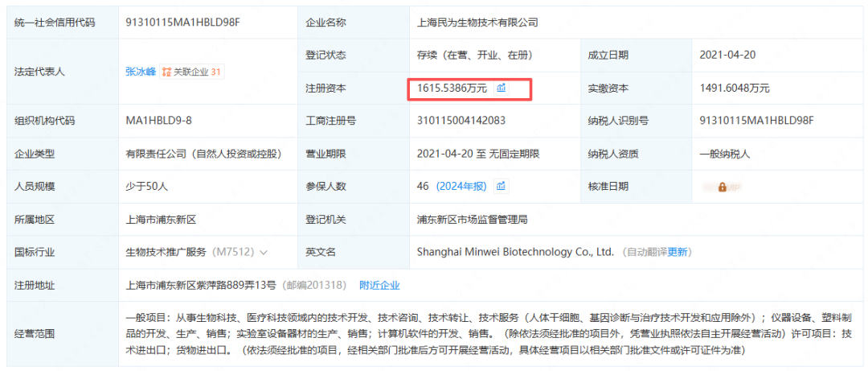Click the 所属地区 label cell
Image resolution: width=868 pixels, height=371 pixels.
(x=63, y=220)
